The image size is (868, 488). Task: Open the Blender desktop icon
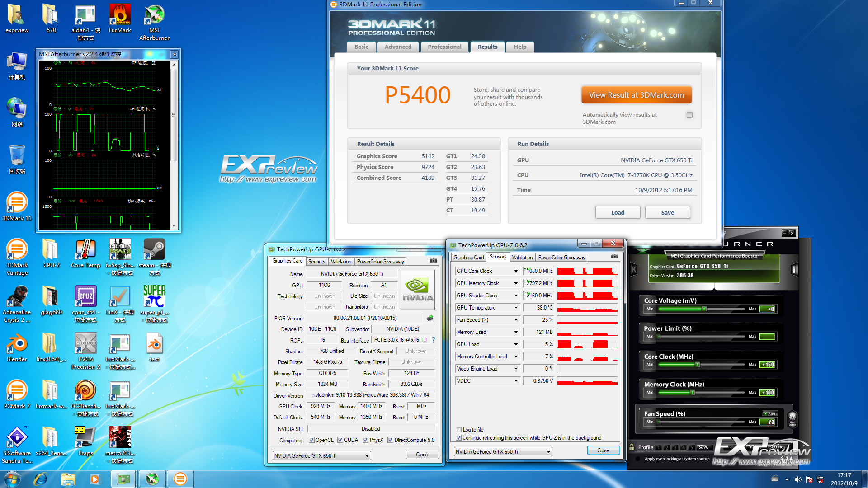point(17,347)
